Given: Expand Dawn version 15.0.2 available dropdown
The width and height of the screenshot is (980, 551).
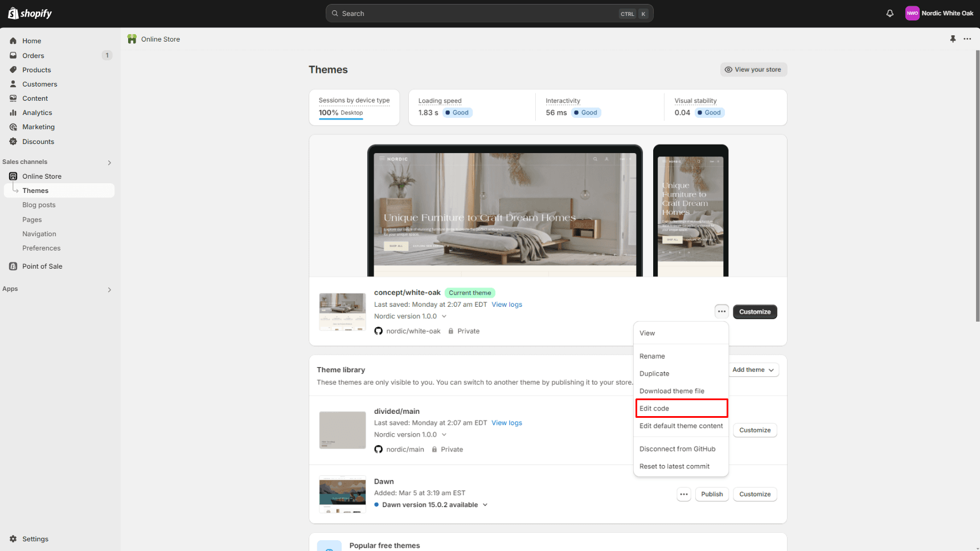Looking at the screenshot, I should click(485, 505).
